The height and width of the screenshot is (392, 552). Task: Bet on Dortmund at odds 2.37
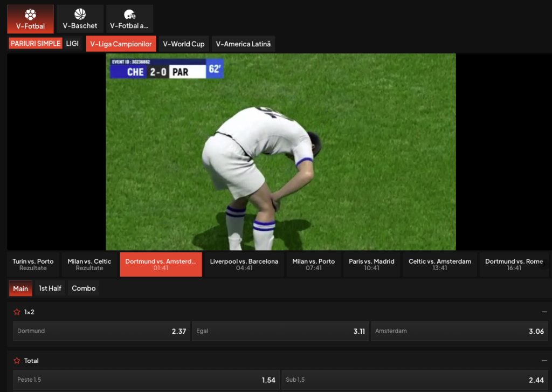click(101, 331)
